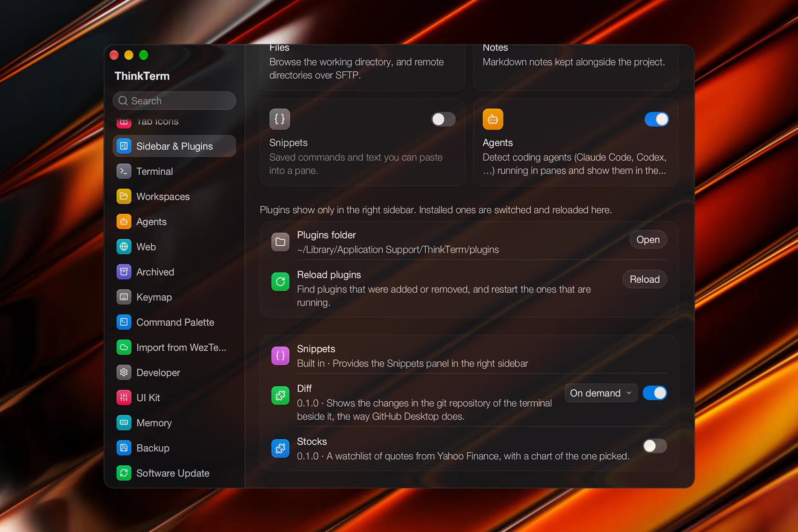Click the orange Agents card robot icon
The height and width of the screenshot is (532, 798).
click(x=493, y=119)
